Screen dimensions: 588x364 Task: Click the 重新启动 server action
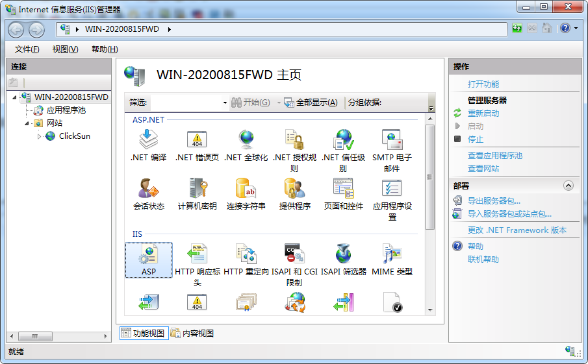(x=483, y=113)
